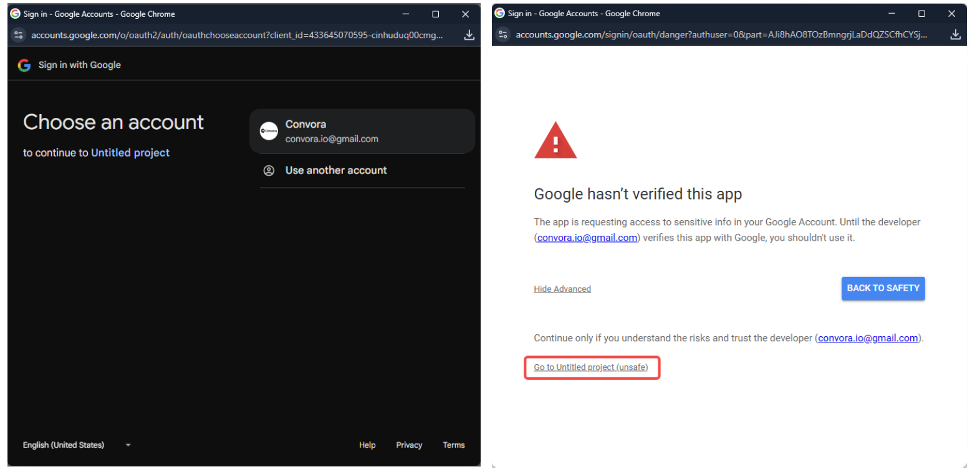Open the Untitled project link in left window
This screenshot has height=469, width=980.
[130, 153]
